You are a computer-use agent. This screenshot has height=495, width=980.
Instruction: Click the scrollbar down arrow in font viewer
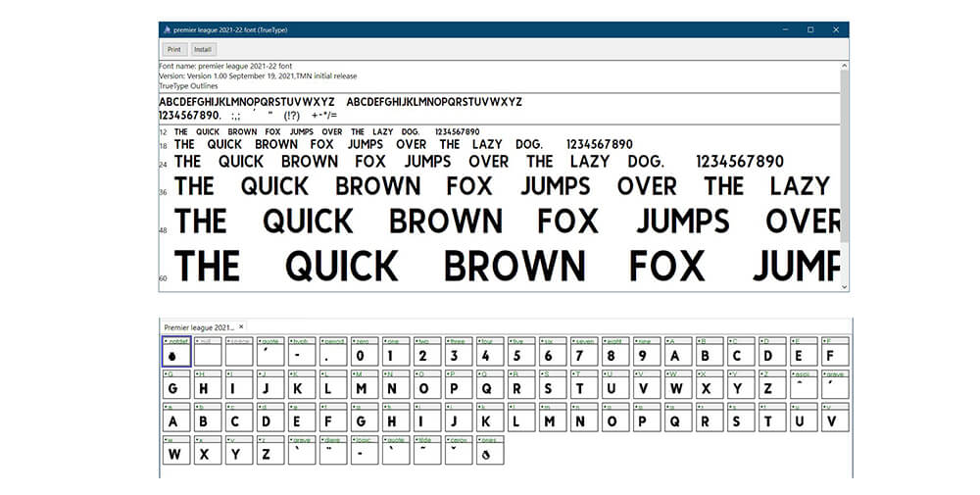(x=845, y=287)
